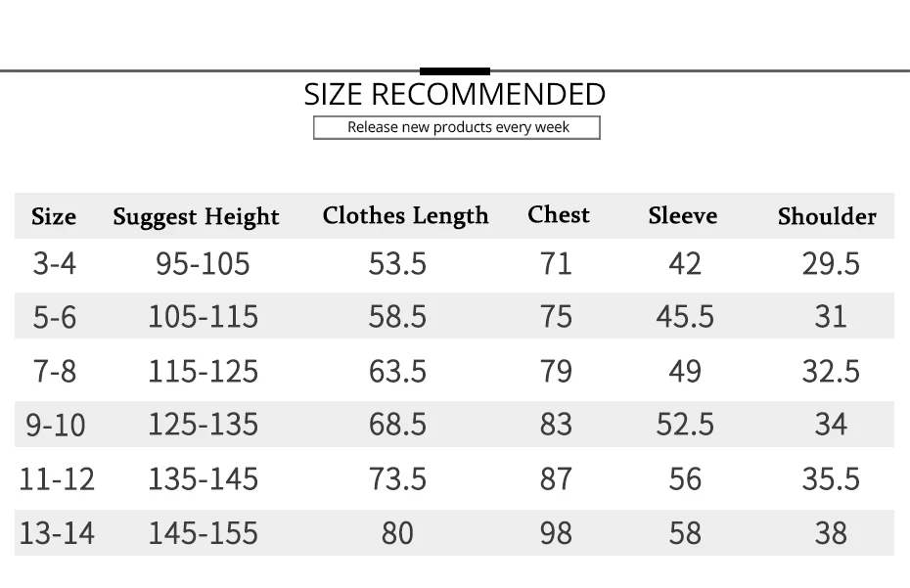Click the 9-10 size row label

(56, 425)
